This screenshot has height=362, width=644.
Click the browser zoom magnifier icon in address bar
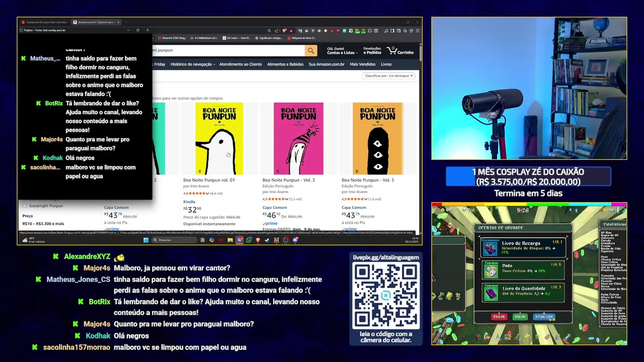269,31
